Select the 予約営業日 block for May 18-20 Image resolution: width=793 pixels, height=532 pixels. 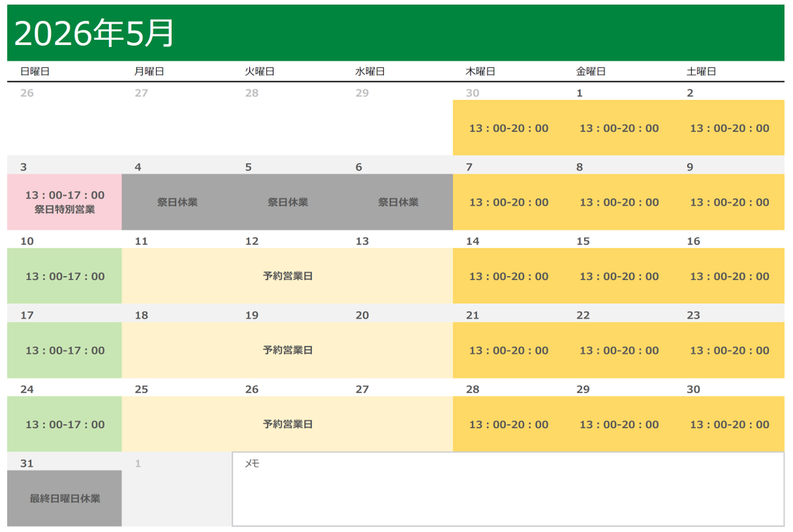(286, 350)
